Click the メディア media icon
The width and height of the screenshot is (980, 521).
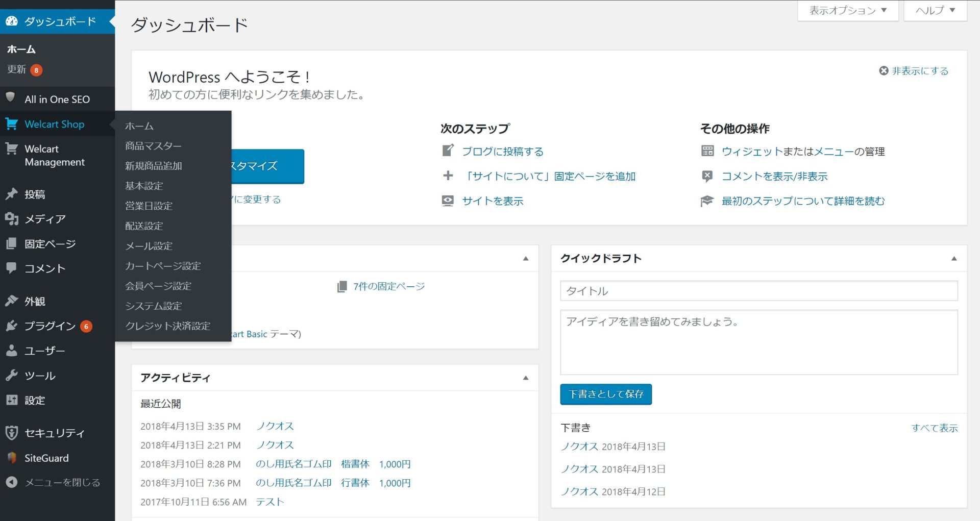[11, 218]
